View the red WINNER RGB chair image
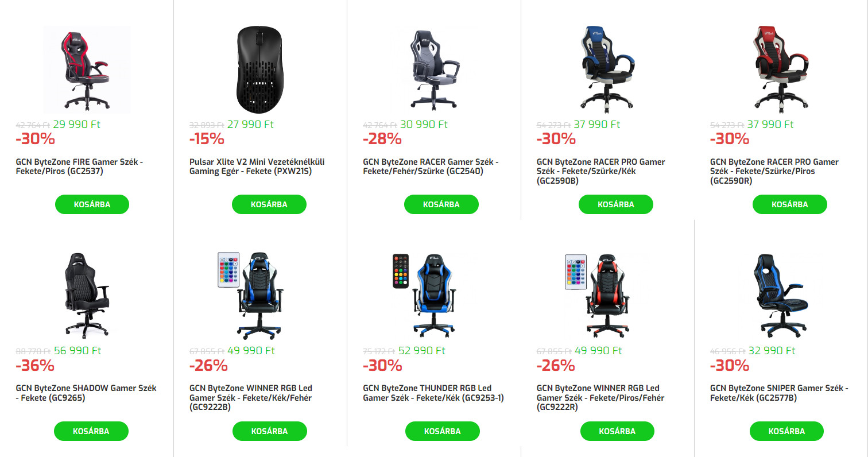The height and width of the screenshot is (457, 868). pyautogui.click(x=607, y=295)
